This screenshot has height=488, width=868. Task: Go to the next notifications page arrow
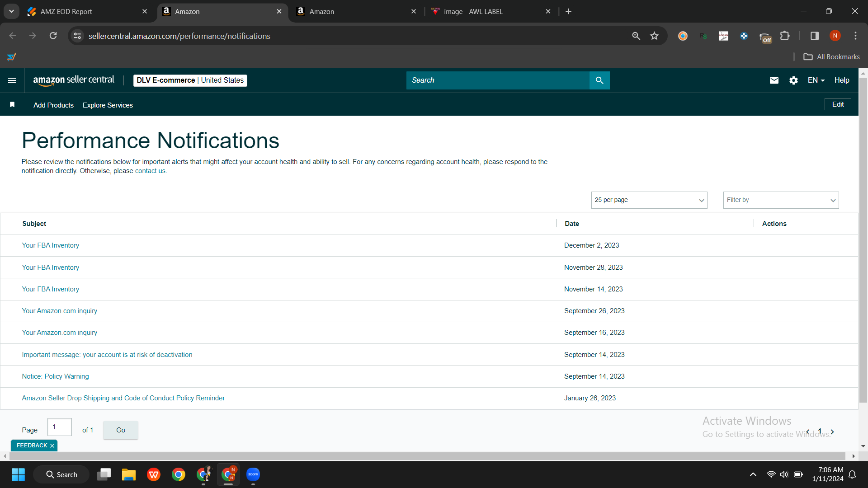pos(832,432)
